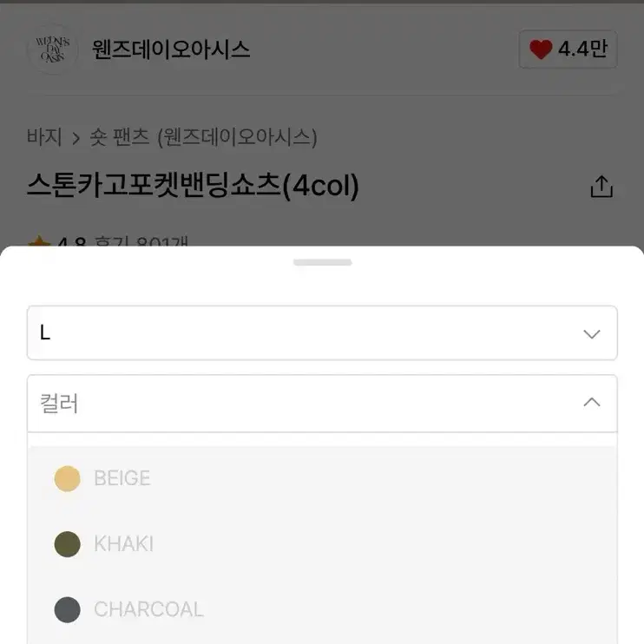
Task: Click the khaki color swatch circle
Action: (68, 544)
